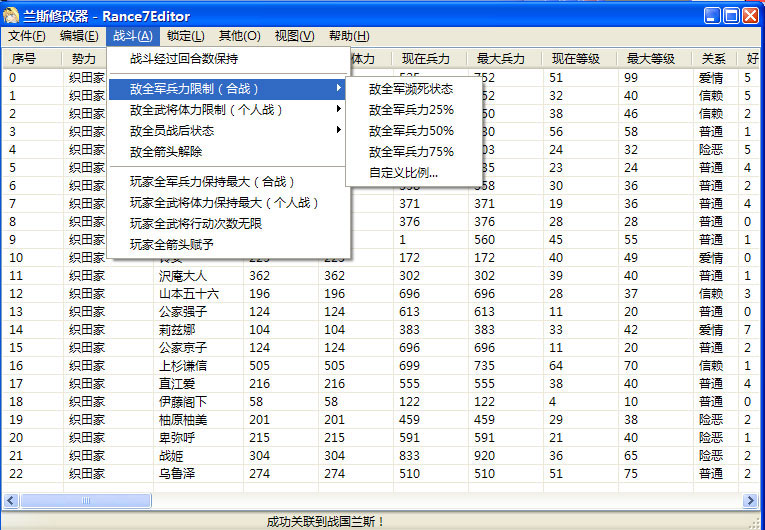Open the 视图(V) menu
This screenshot has height=530, width=765.
294,36
